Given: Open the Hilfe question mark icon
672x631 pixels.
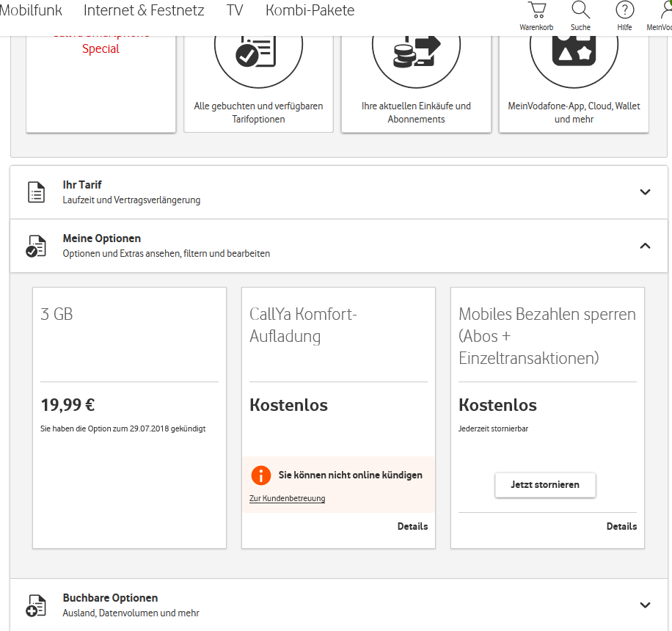Looking at the screenshot, I should click(624, 11).
